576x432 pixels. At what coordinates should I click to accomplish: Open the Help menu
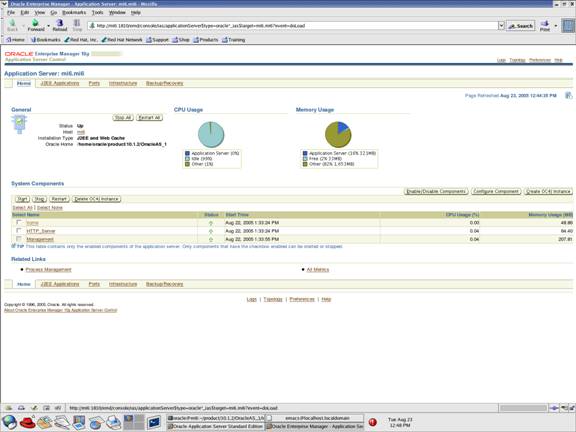coord(136,12)
